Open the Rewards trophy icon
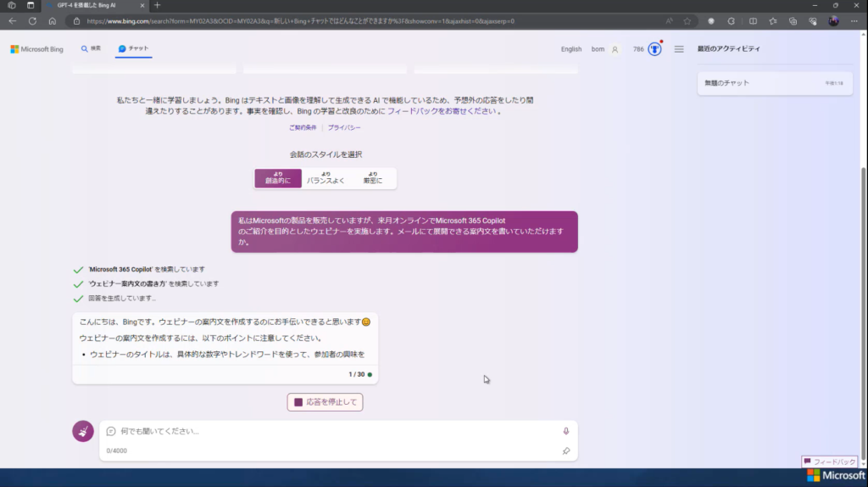This screenshot has height=487, width=868. pos(654,49)
